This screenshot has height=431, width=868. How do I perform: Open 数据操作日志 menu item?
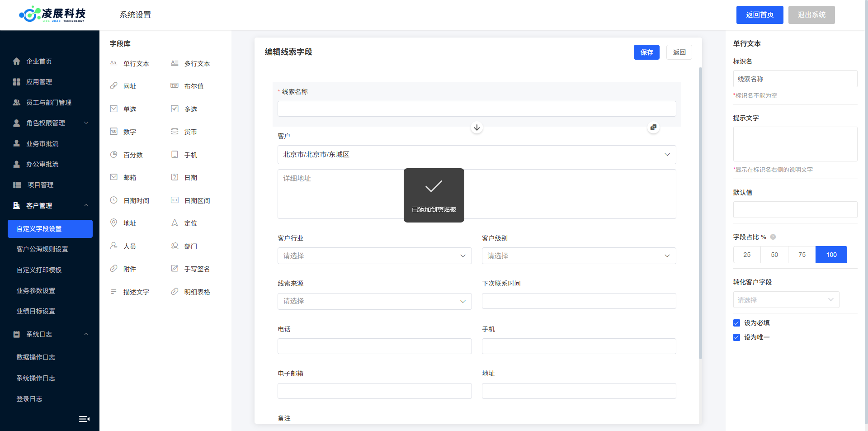tap(36, 357)
